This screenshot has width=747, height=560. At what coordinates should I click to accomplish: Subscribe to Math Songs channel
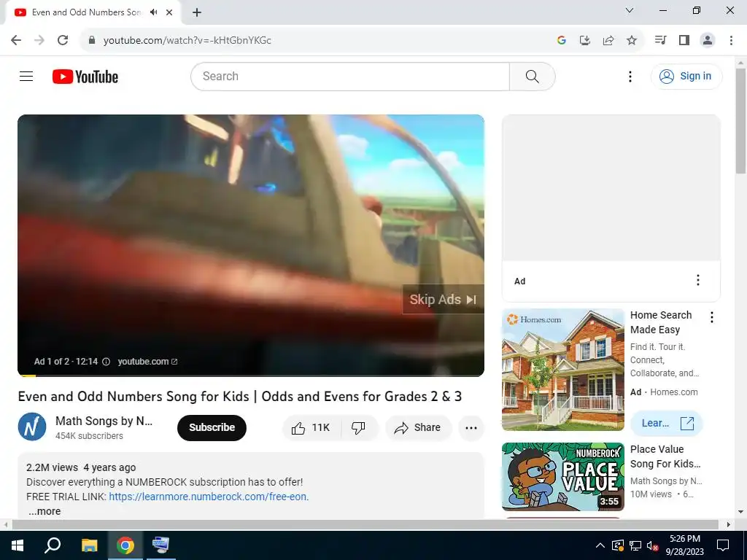pos(212,427)
